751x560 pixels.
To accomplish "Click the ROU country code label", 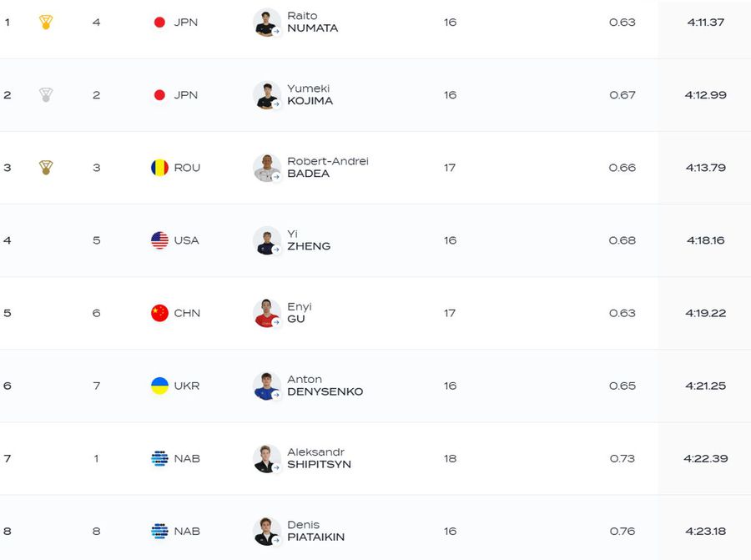I will click(187, 168).
